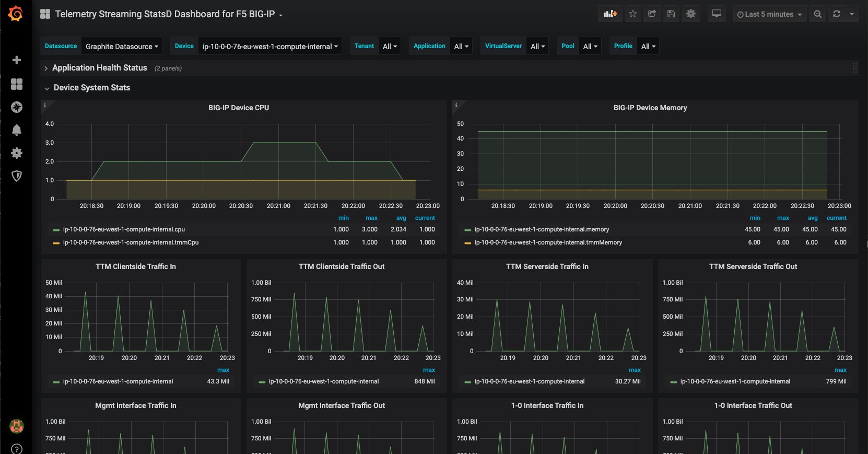Viewport: 868px width, 454px height.
Task: Open the BIG-IP Device CPU panel menu
Action: (239, 108)
